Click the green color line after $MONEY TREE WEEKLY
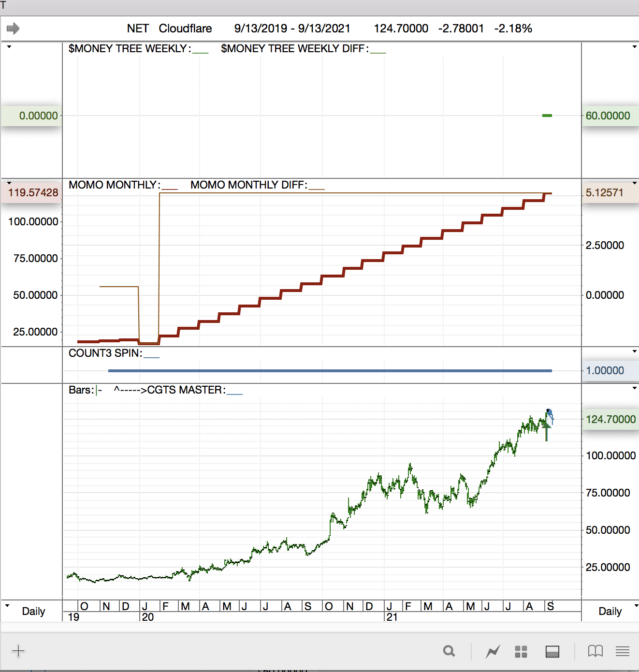The height and width of the screenshot is (672, 639). [x=200, y=53]
